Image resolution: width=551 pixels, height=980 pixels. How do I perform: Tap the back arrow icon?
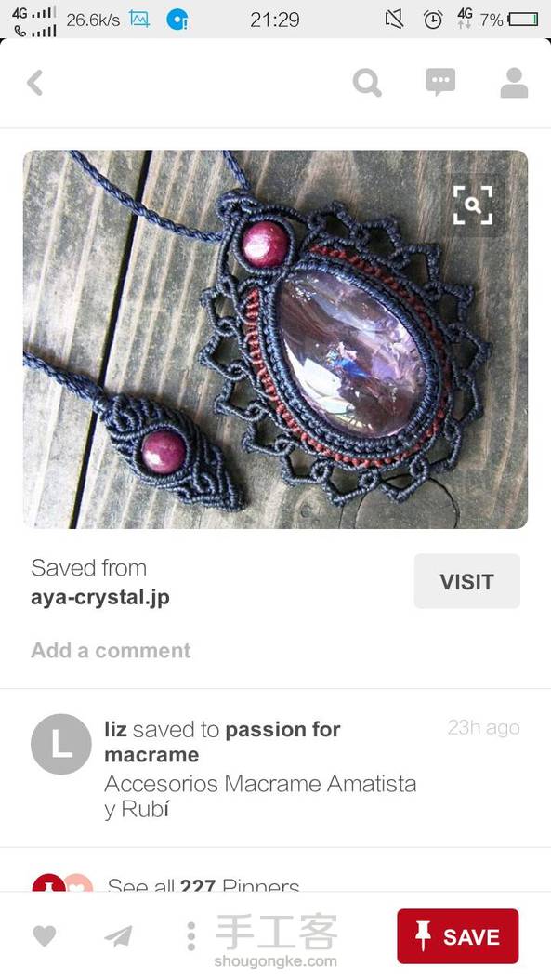point(35,83)
